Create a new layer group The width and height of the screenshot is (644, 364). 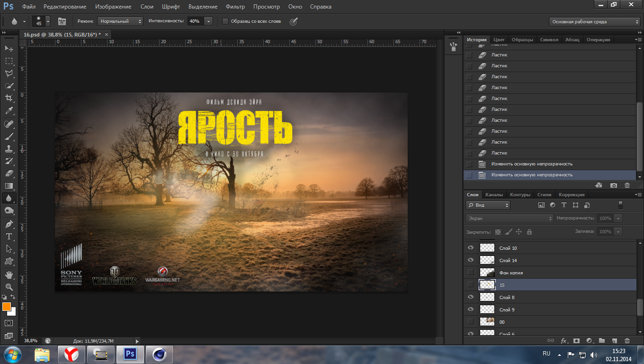pyautogui.click(x=602, y=340)
